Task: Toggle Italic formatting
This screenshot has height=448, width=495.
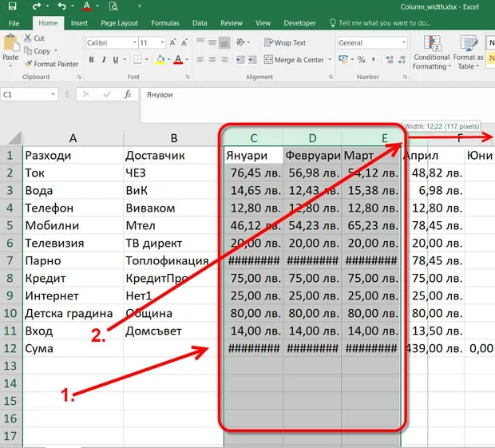Action: (x=104, y=59)
